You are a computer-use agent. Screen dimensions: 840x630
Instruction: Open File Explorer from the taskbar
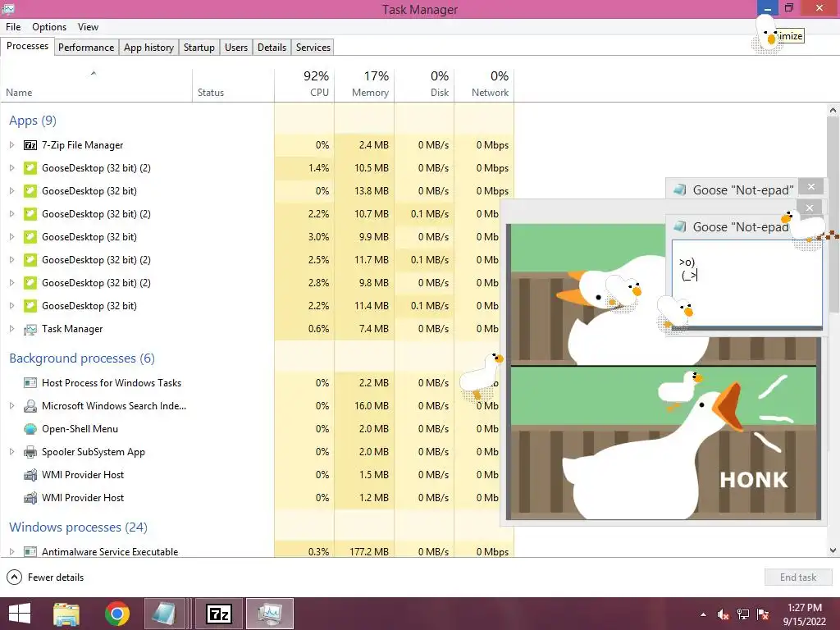tap(66, 614)
